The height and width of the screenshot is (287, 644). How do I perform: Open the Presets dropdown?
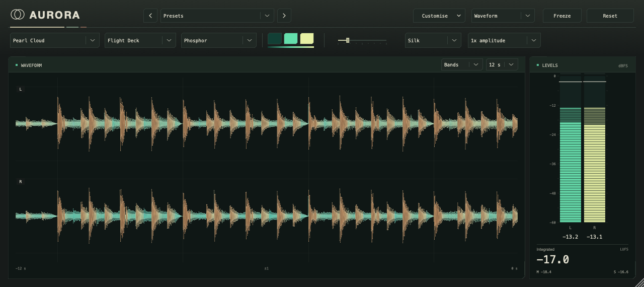[x=217, y=16]
